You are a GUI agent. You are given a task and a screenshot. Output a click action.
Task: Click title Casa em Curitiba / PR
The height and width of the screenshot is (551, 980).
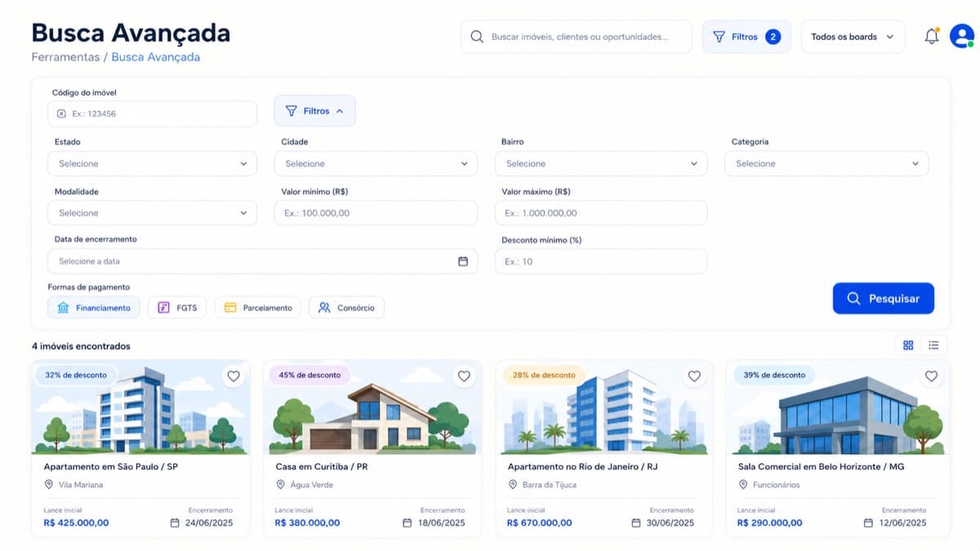point(322,467)
